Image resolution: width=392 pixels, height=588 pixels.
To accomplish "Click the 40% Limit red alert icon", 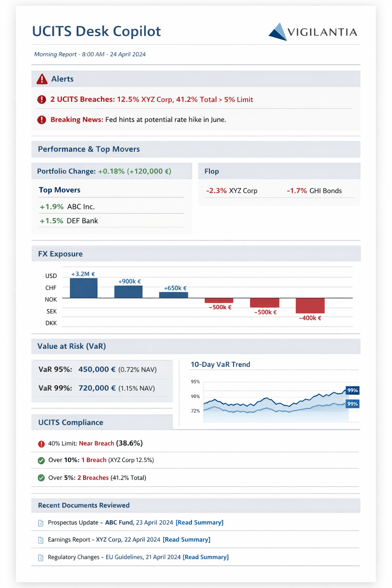I will pyautogui.click(x=41, y=444).
